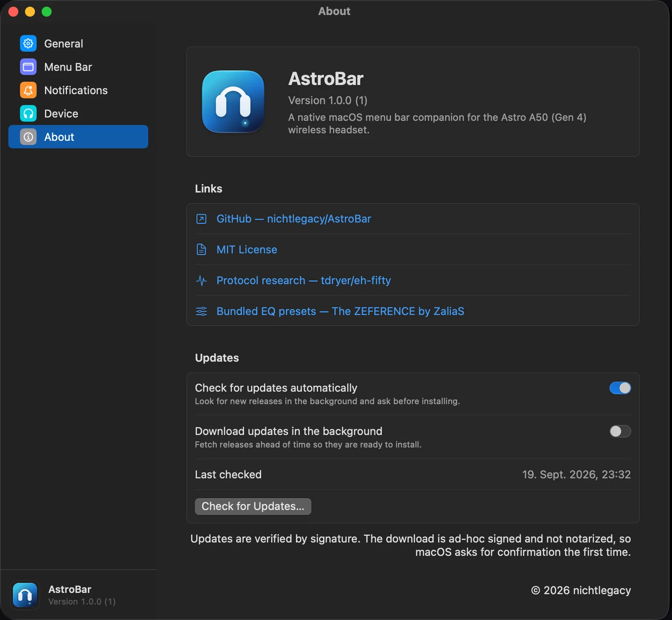Click the sliders icon beside Bundled EQ presets
This screenshot has height=620, width=672.
tap(202, 311)
